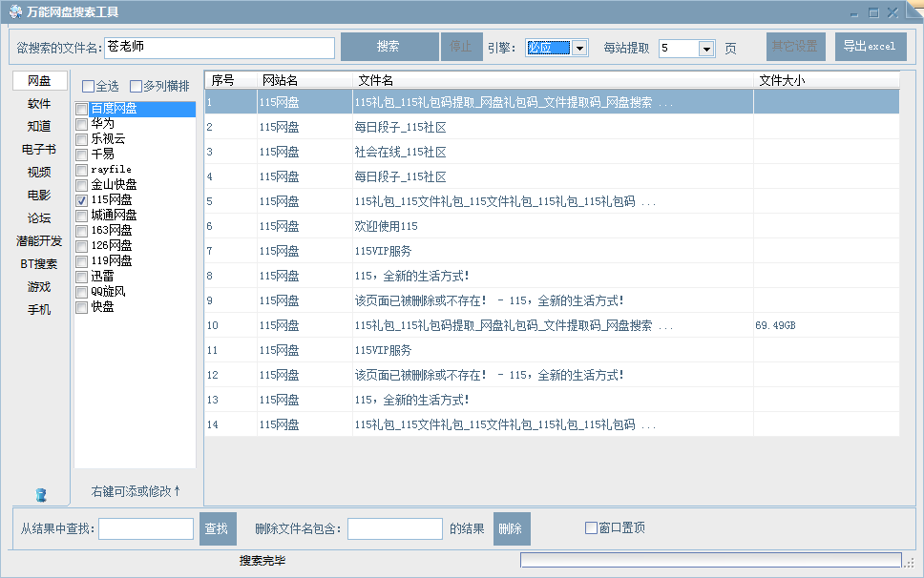This screenshot has width=924, height=578.
Task: Check the QQ旋风 checkbox
Action: [82, 292]
